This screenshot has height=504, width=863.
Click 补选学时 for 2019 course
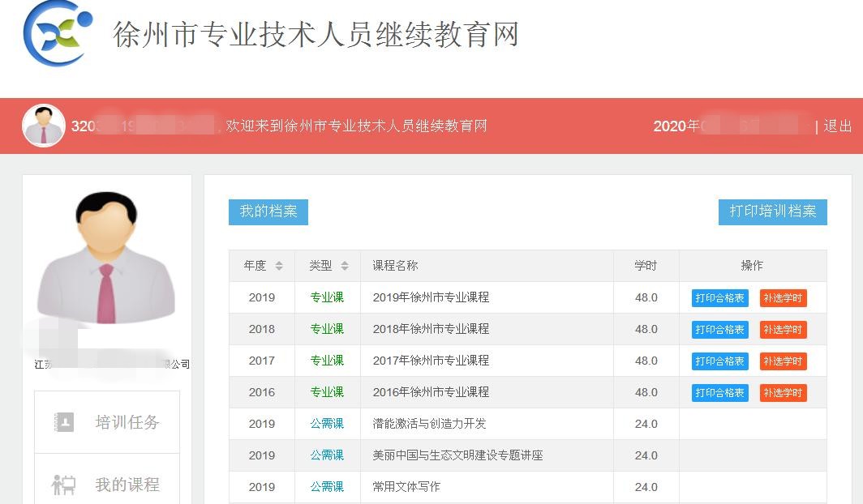[x=783, y=297]
